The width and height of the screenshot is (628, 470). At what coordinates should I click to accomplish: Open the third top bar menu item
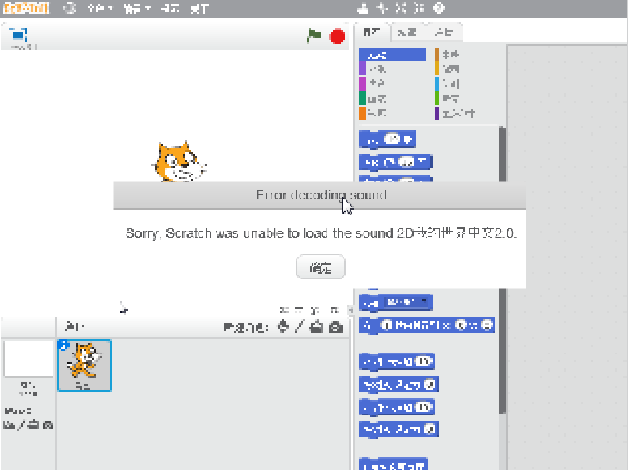(x=170, y=8)
